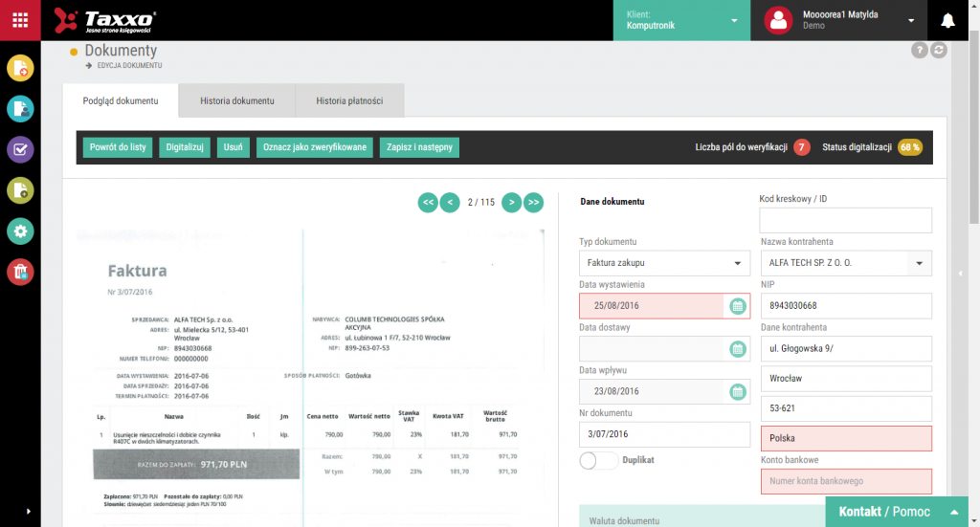Click the Dane dokumentu section heading

point(612,202)
